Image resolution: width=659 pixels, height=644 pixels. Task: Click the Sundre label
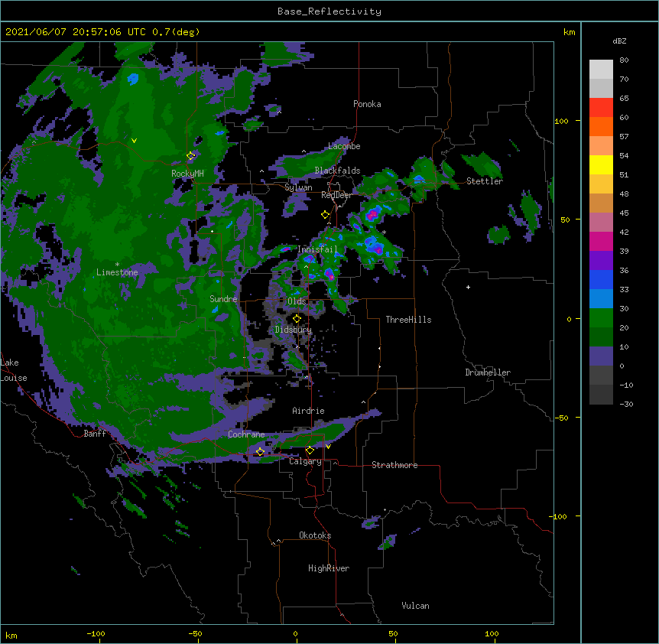[223, 299]
